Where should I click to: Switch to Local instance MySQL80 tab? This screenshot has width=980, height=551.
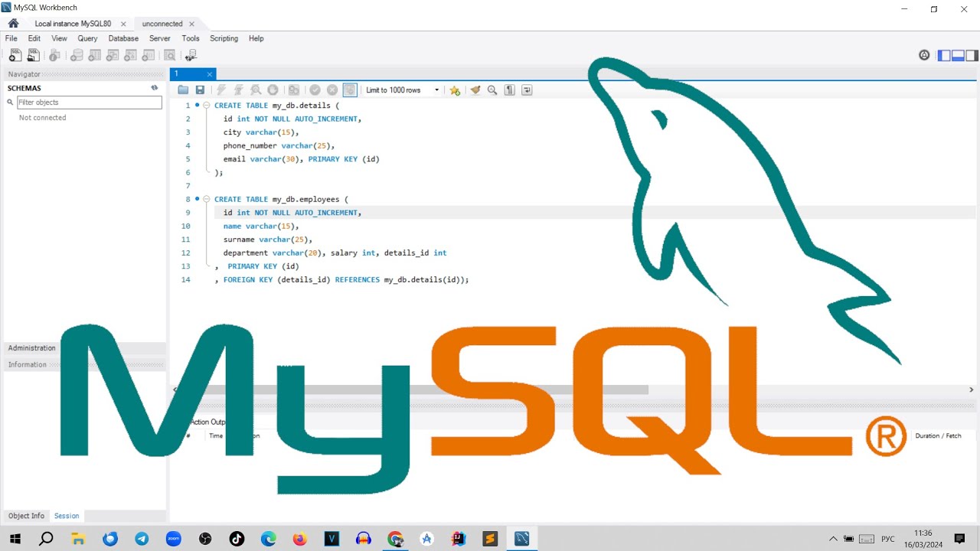coord(72,24)
